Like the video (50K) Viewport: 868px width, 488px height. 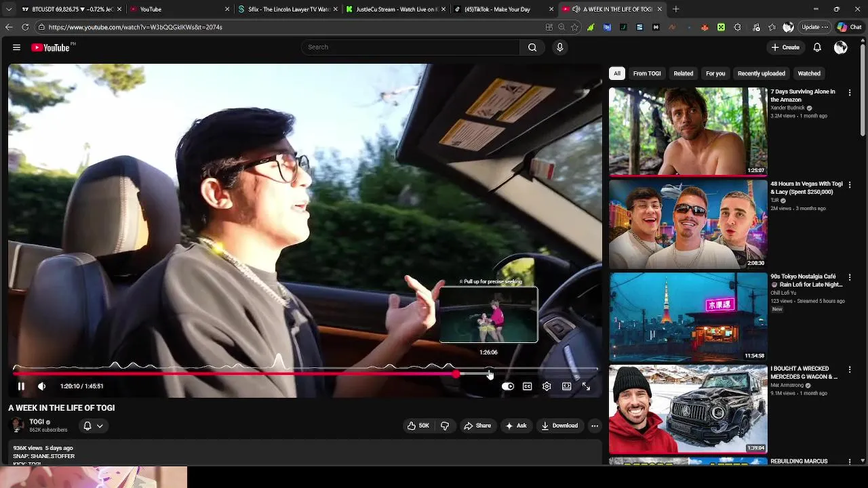(x=418, y=426)
